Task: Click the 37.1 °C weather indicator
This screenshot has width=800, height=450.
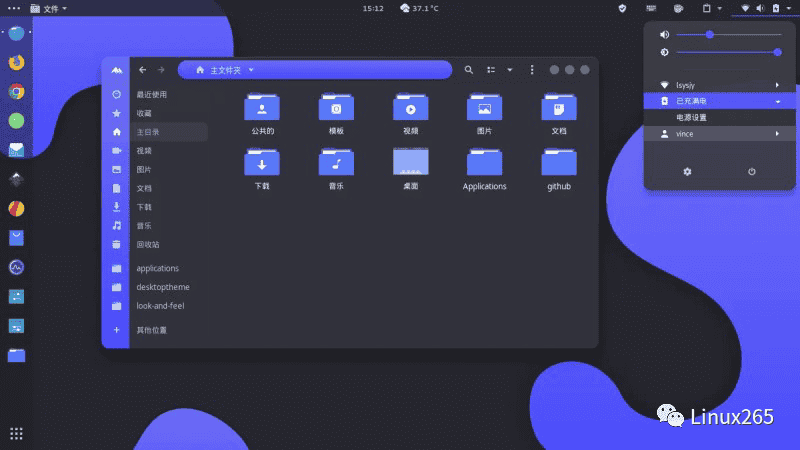Action: [x=419, y=8]
